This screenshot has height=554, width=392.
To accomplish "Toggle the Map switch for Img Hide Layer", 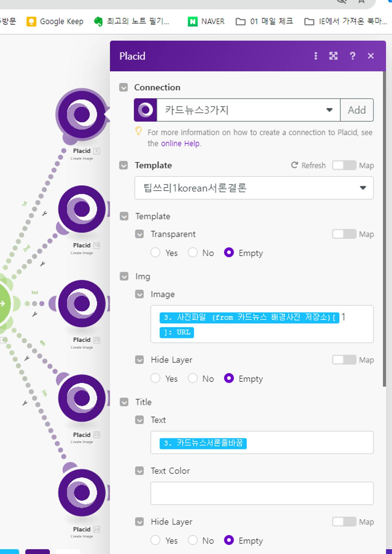I will point(344,360).
